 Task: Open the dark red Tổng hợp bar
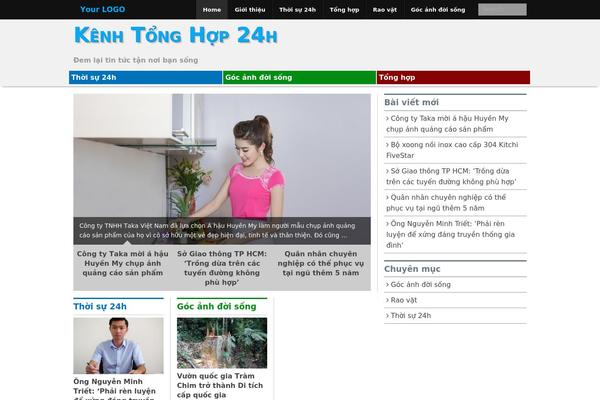click(453, 77)
